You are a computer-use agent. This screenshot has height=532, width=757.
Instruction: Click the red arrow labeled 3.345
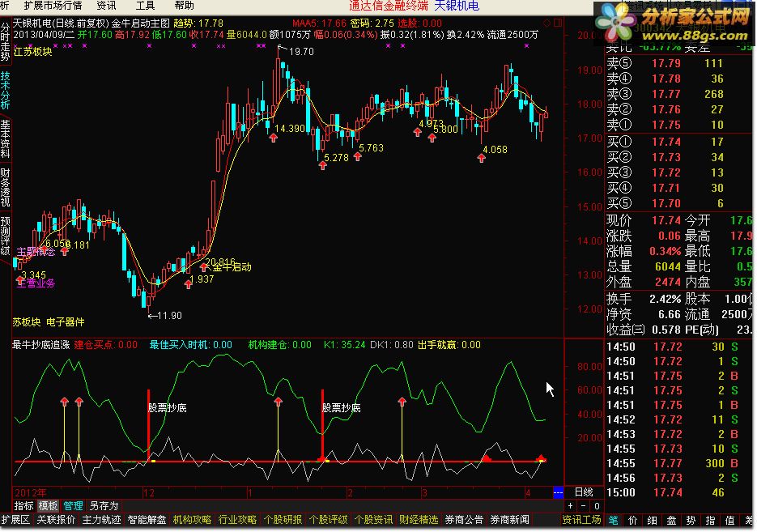click(19, 280)
